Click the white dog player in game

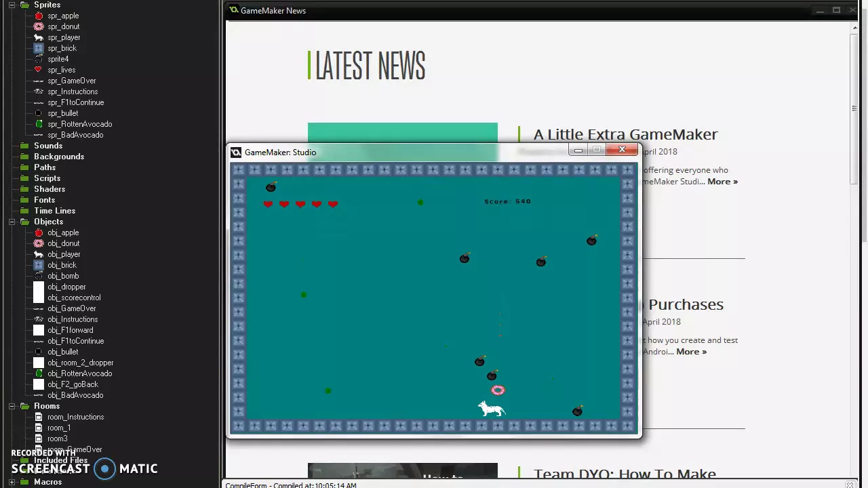[492, 409]
